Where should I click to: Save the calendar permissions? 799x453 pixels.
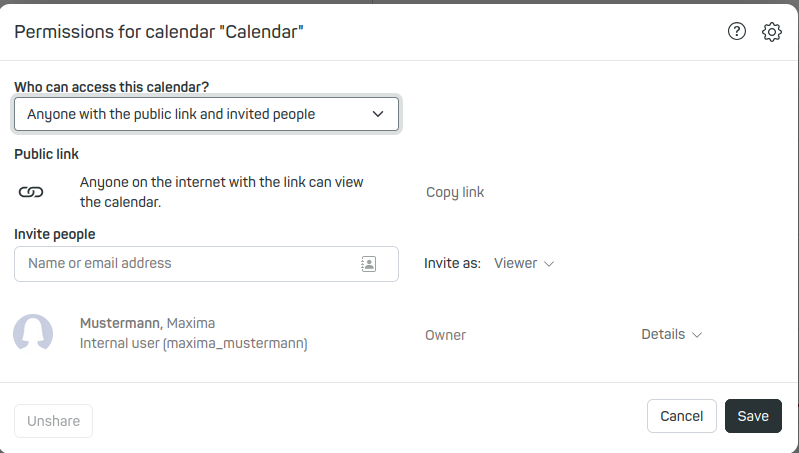pos(753,416)
